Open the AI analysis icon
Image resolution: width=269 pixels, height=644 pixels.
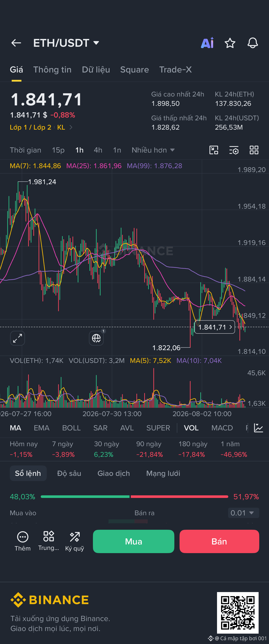point(207,43)
